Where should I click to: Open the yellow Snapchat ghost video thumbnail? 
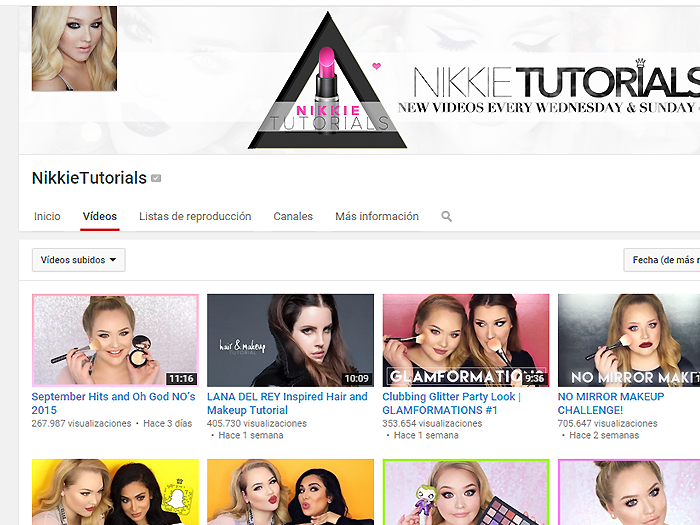(115, 492)
